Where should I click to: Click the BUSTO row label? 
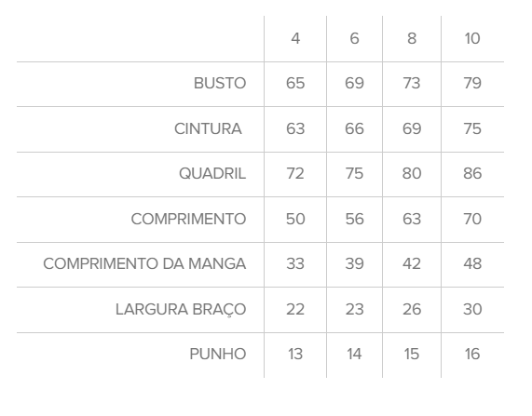(220, 83)
